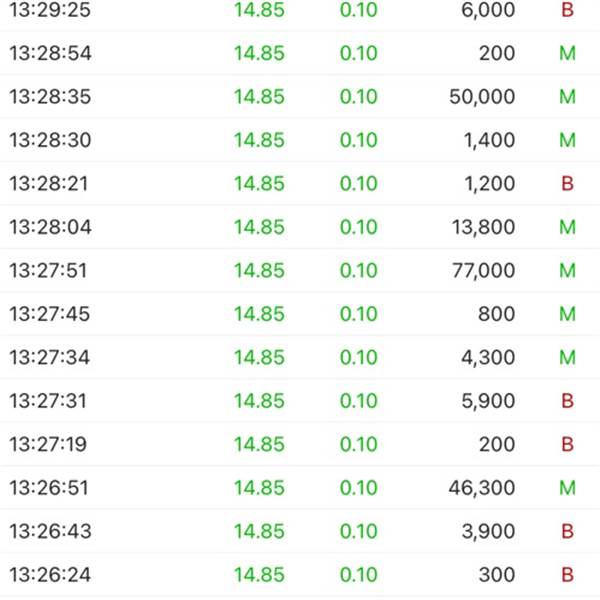
Task: Select the B marker beside 5,900
Action: point(567,401)
